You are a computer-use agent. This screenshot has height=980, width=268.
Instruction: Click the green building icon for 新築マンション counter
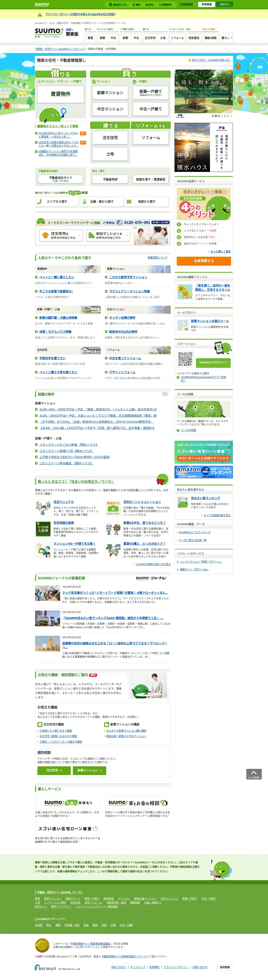pos(91,235)
